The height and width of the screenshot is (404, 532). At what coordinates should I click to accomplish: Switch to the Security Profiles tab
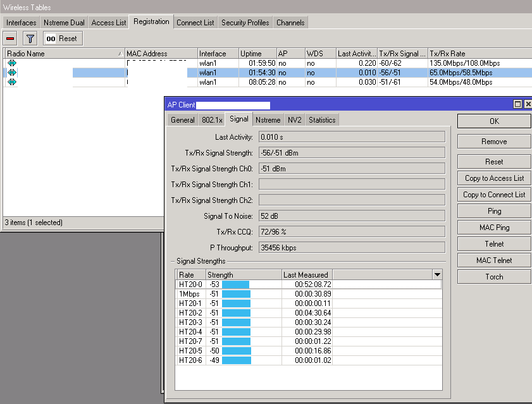click(x=245, y=23)
